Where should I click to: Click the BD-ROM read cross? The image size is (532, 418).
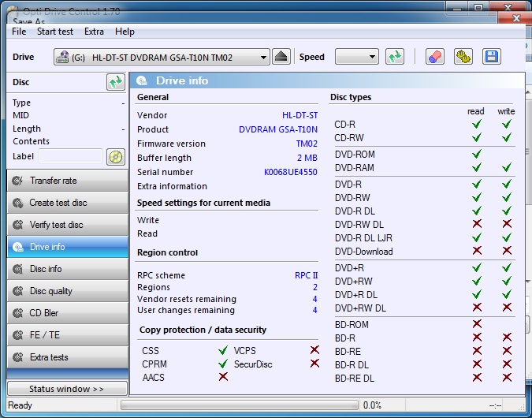pos(477,324)
